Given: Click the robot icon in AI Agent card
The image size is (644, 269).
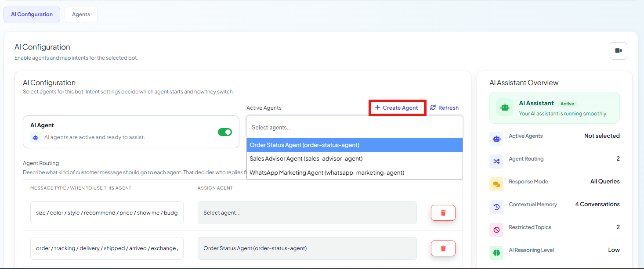Looking at the screenshot, I should [36, 137].
